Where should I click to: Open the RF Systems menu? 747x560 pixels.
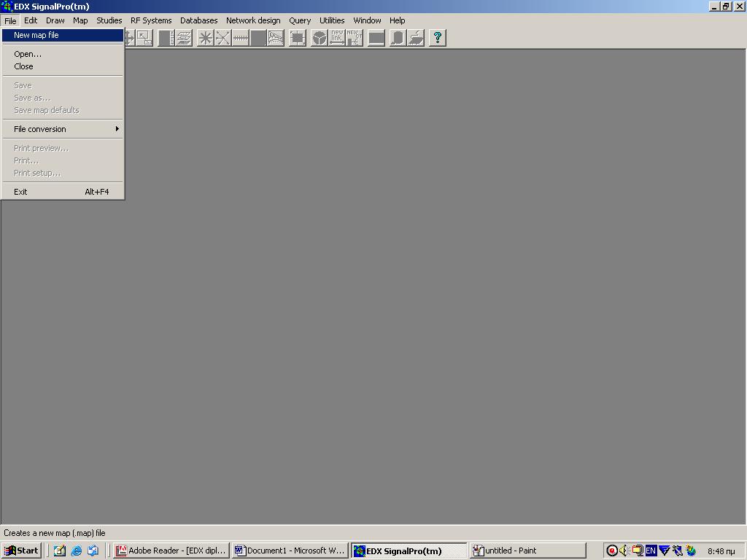[x=151, y=20]
